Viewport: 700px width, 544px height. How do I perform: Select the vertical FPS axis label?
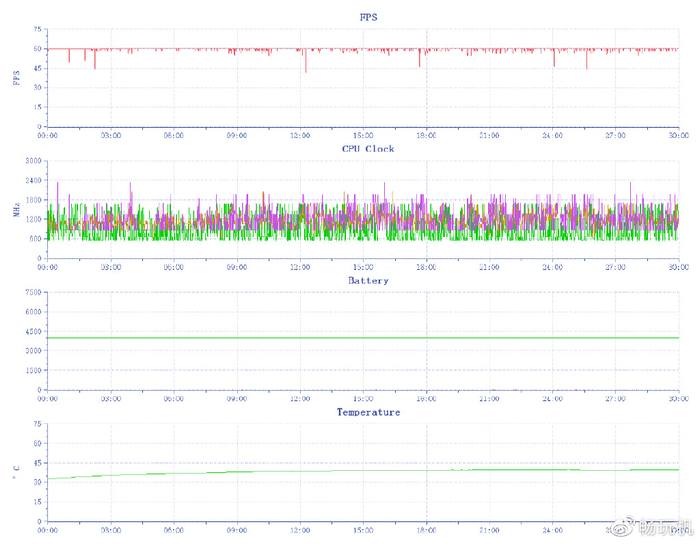17,78
